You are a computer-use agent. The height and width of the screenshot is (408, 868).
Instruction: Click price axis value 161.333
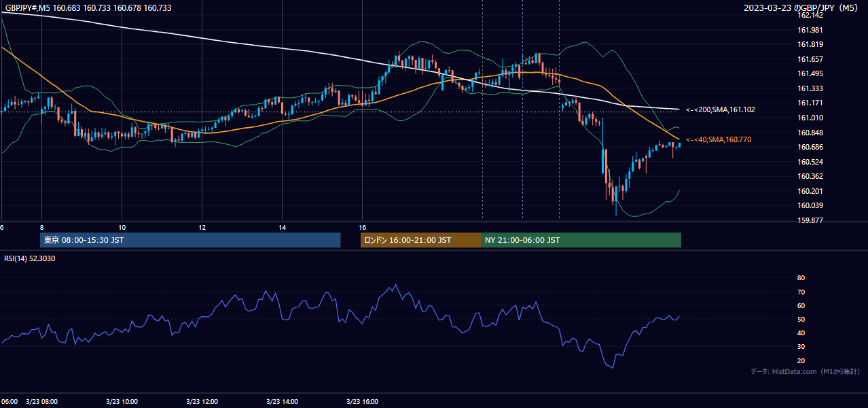(810, 88)
